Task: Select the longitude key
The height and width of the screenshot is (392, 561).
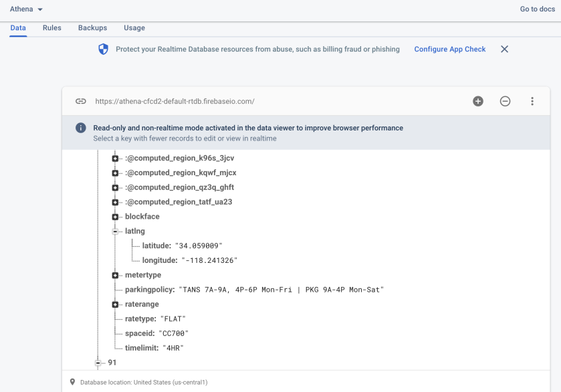Action: click(160, 260)
